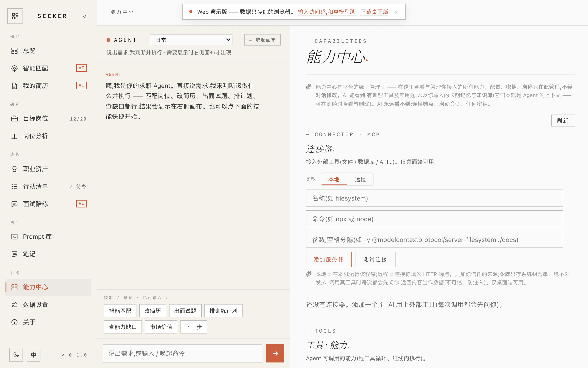Select 智能匹配 skill chip
Viewport: 588px width, 368px height.
point(120,311)
